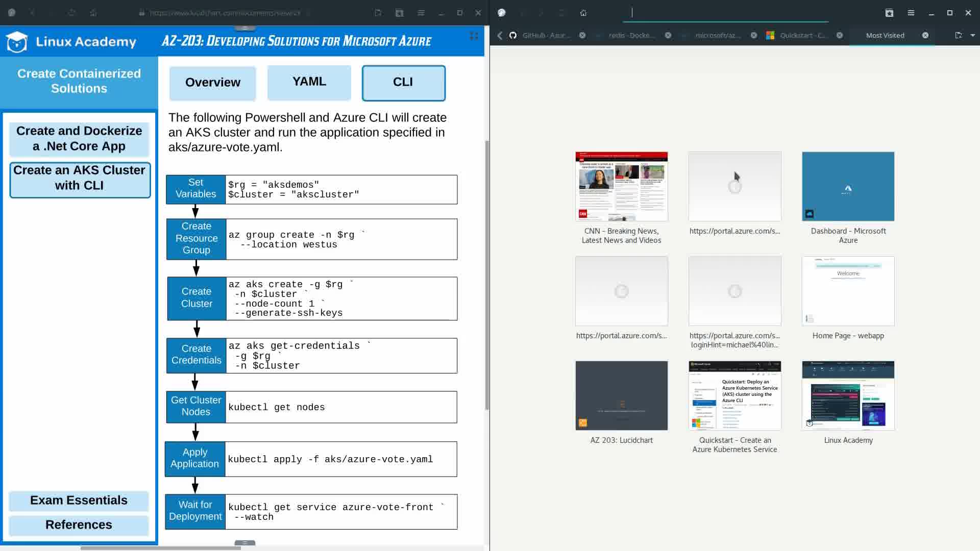The height and width of the screenshot is (551, 980).
Task: Click the home icon in right browser
Action: [583, 13]
